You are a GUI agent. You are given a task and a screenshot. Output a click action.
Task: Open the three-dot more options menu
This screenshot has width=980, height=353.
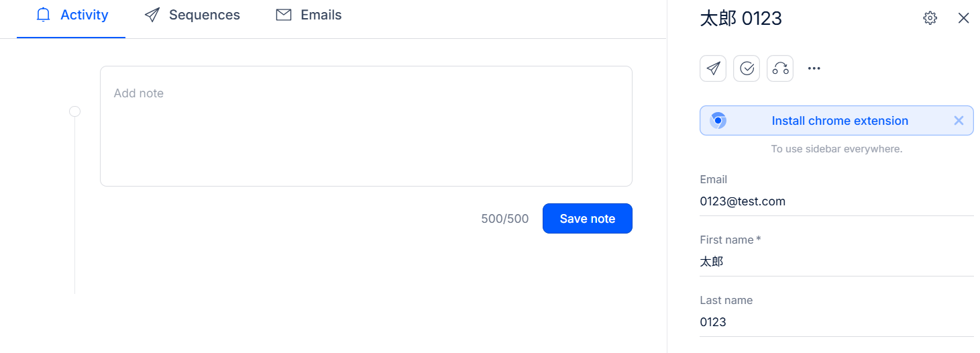[814, 68]
